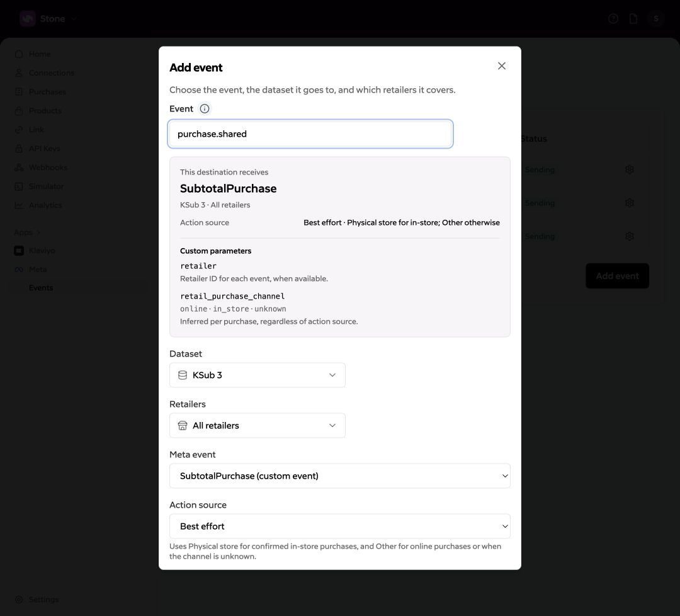This screenshot has width=680, height=616.
Task: Open the Action source Best effort dropdown
Action: click(339, 526)
